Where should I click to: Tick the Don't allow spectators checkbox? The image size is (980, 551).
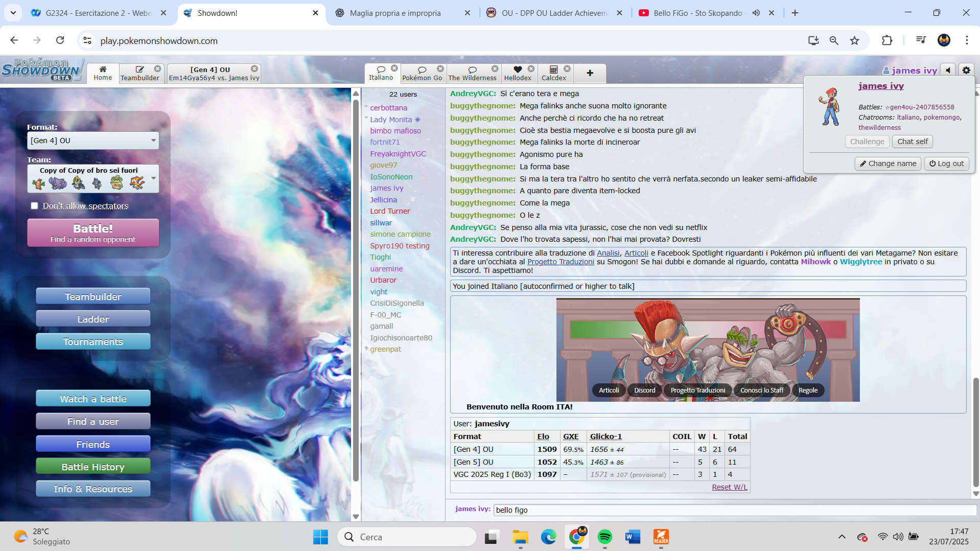[34, 205]
